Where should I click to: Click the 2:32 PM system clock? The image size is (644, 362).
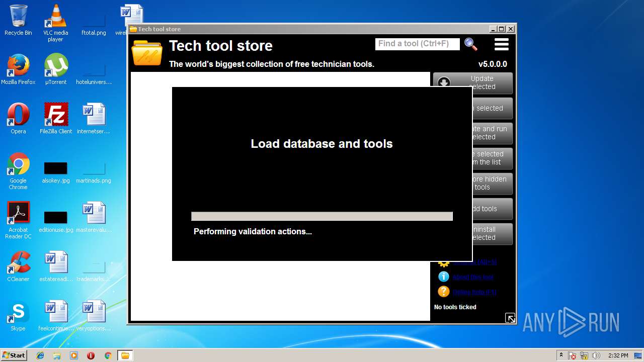618,355
